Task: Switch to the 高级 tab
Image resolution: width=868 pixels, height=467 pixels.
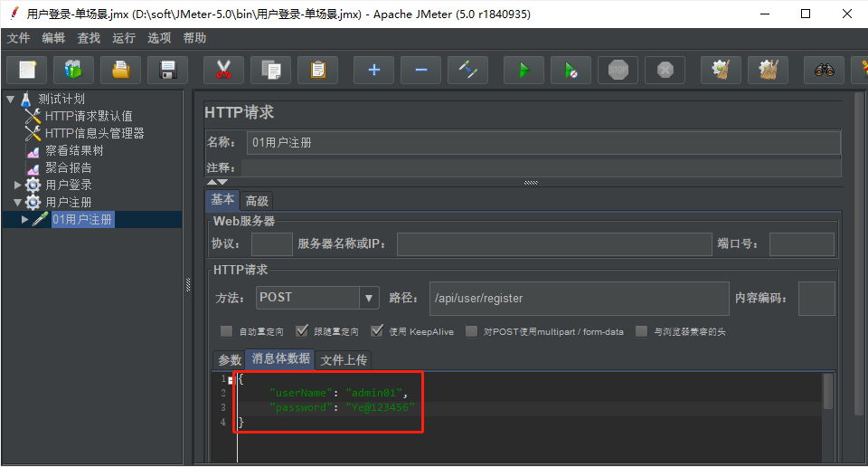Action: tap(257, 201)
